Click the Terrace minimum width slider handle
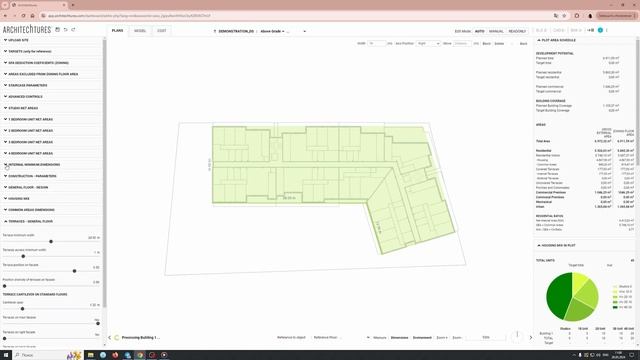The height and width of the screenshot is (360, 640). coord(51,242)
